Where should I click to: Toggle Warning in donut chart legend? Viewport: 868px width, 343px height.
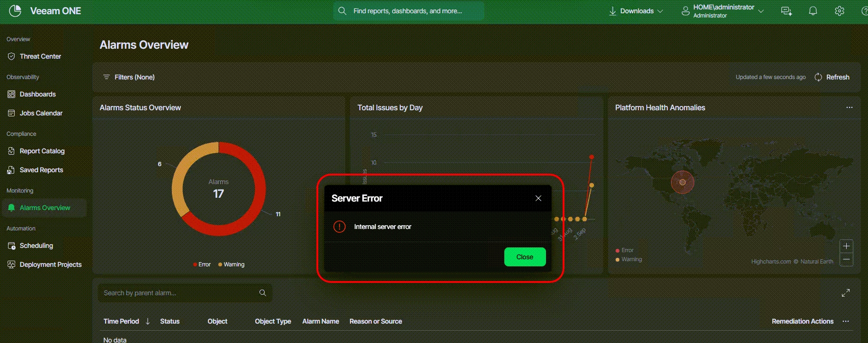tap(231, 264)
